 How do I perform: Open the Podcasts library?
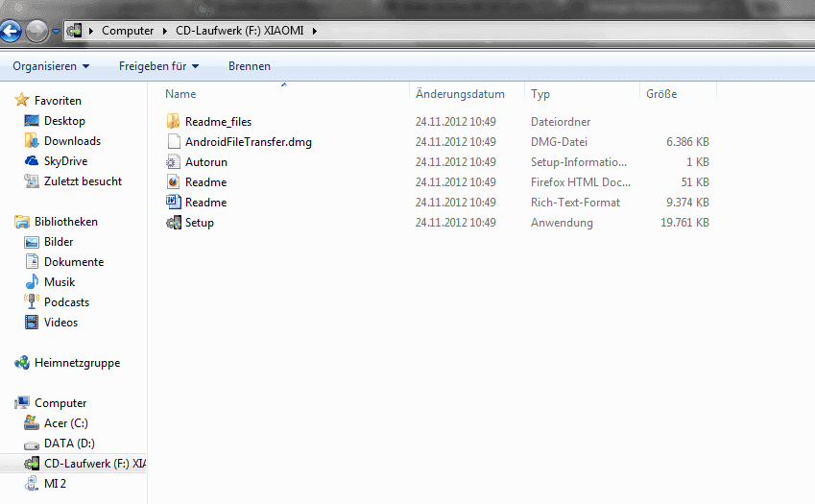(66, 302)
